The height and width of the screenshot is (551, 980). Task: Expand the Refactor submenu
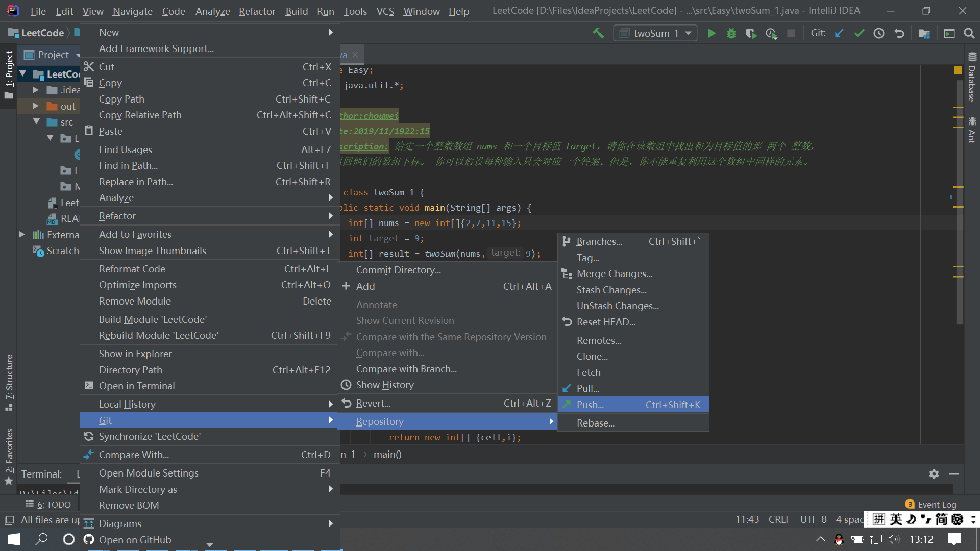(x=210, y=216)
